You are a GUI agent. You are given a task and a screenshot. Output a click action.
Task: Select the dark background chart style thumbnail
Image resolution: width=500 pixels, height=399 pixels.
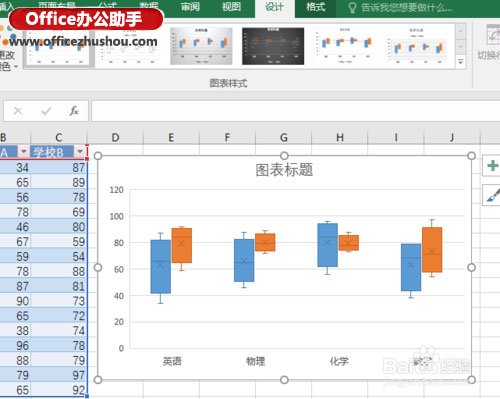[273, 46]
